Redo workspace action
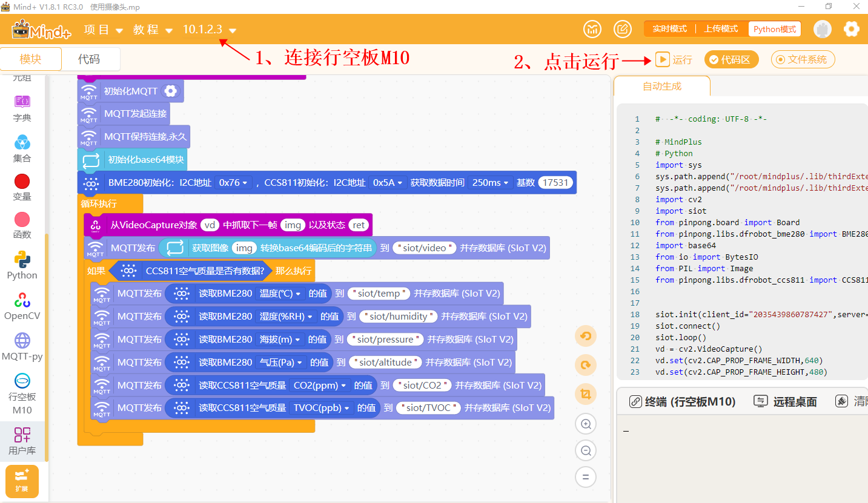This screenshot has width=868, height=503. point(586,365)
